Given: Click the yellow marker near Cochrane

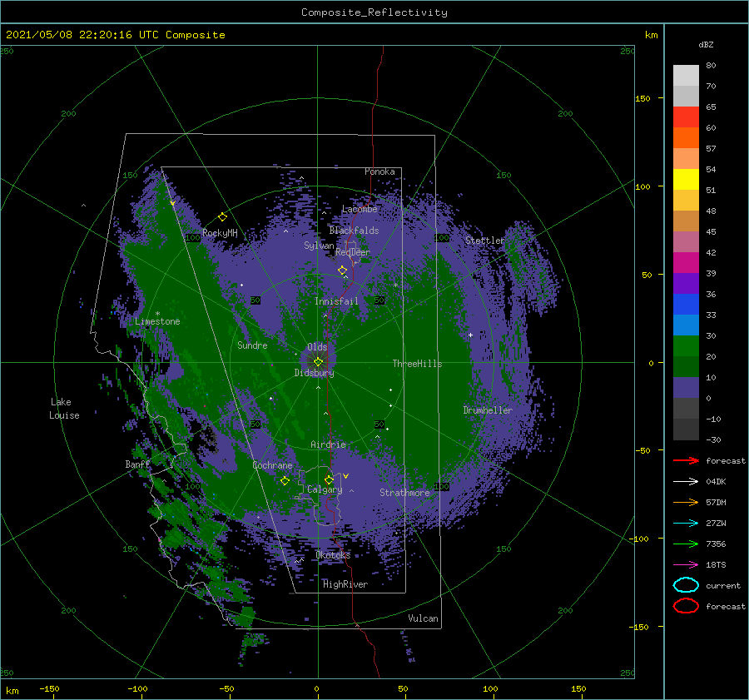Looking at the screenshot, I should (285, 480).
